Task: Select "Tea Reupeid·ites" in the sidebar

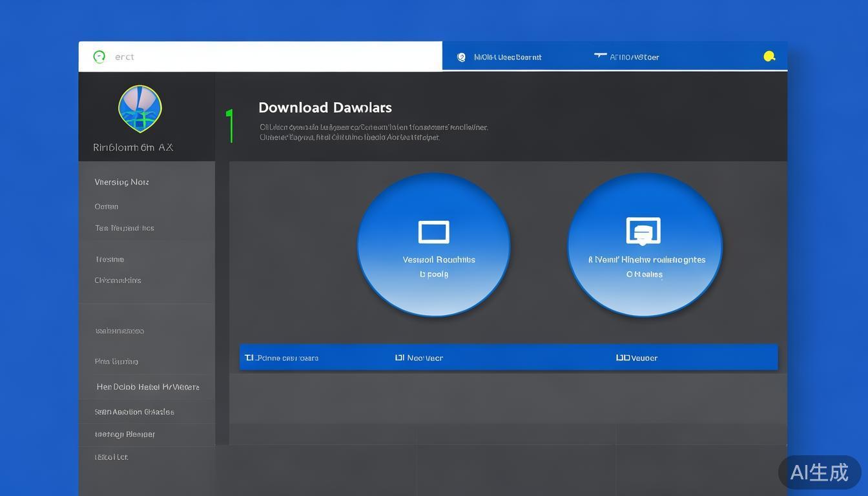Action: [x=124, y=228]
